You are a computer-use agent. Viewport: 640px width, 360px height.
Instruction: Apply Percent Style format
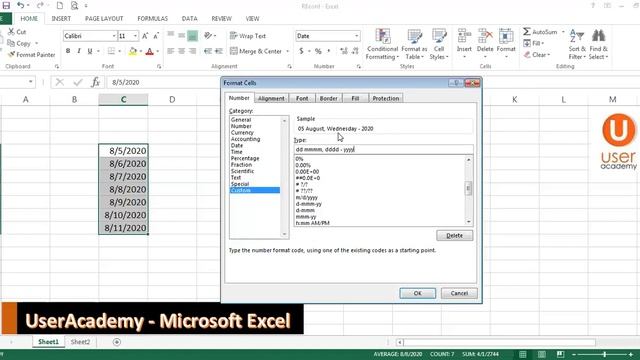tap(318, 51)
